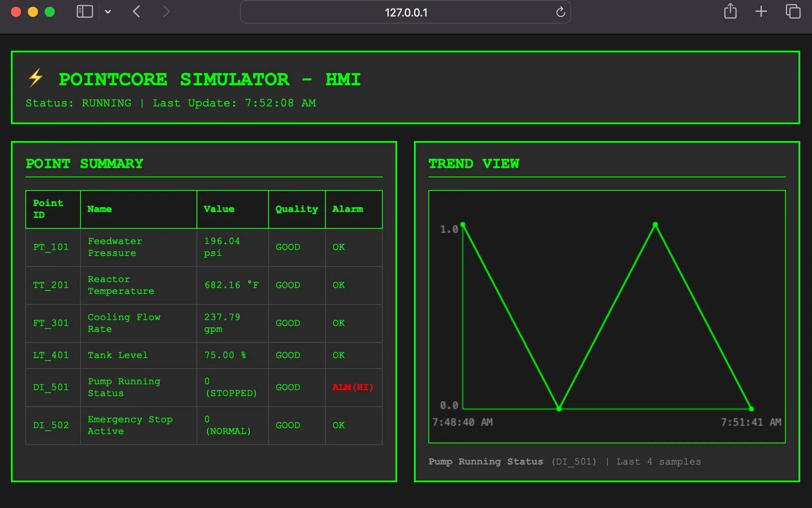Open a new browser tab
The height and width of the screenshot is (508, 812).
pos(761,11)
